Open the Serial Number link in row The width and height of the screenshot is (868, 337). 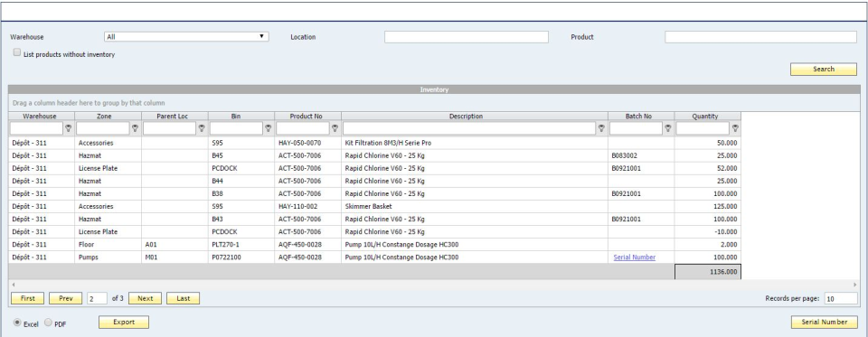tap(635, 257)
